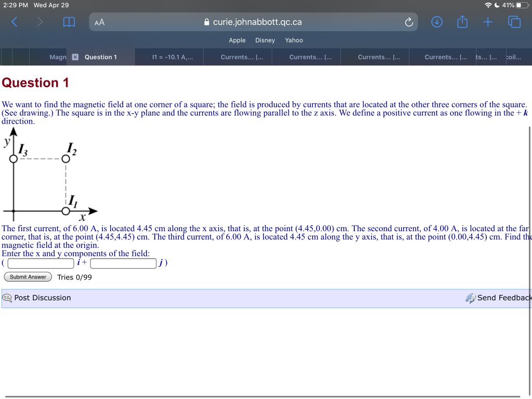Screen dimensions: 532x399
Task: Open Post Discussion link
Action: (x=43, y=298)
